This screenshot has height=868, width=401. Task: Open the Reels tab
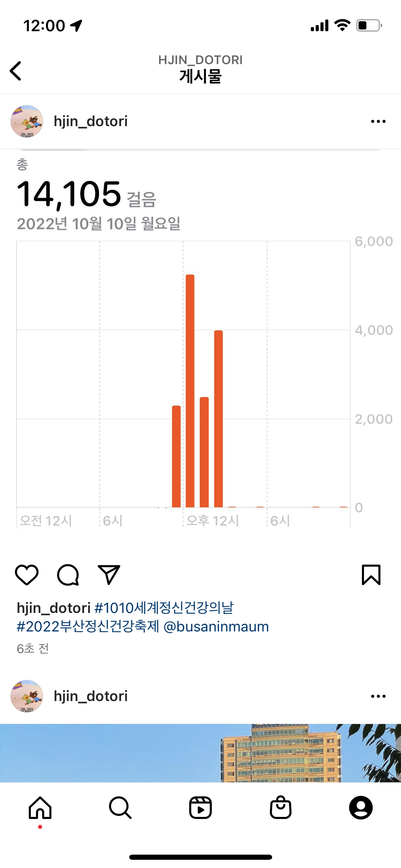click(x=200, y=808)
